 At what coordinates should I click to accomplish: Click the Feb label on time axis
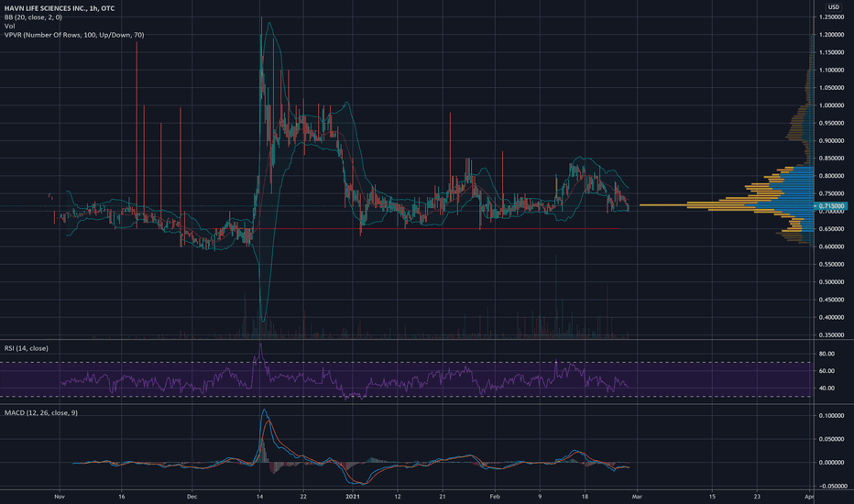(x=495, y=497)
